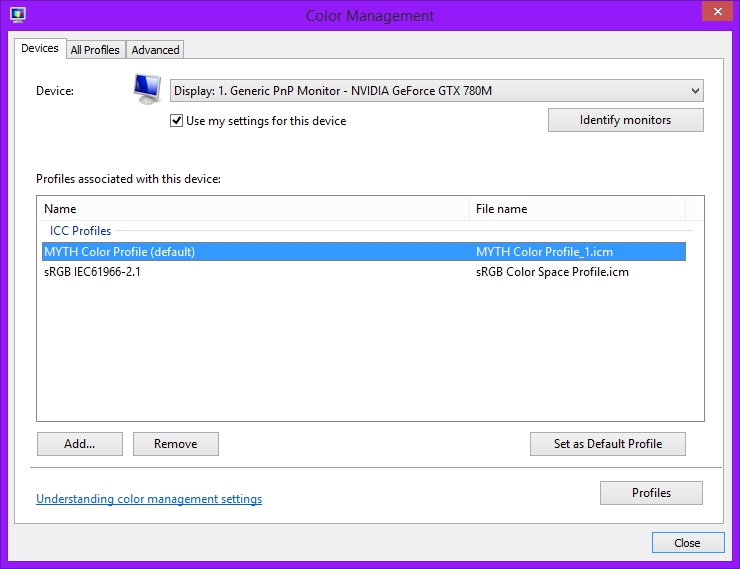Select MYTH Color Profile (default) row

pos(363,251)
